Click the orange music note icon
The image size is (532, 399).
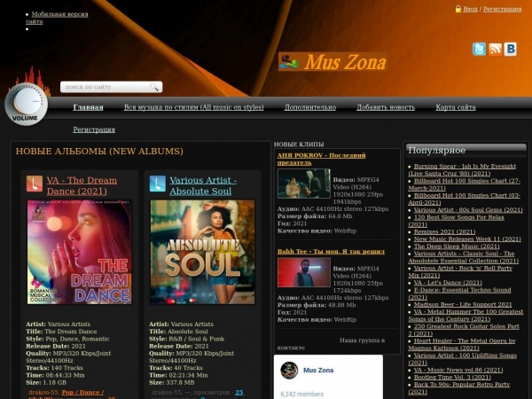tap(35, 184)
